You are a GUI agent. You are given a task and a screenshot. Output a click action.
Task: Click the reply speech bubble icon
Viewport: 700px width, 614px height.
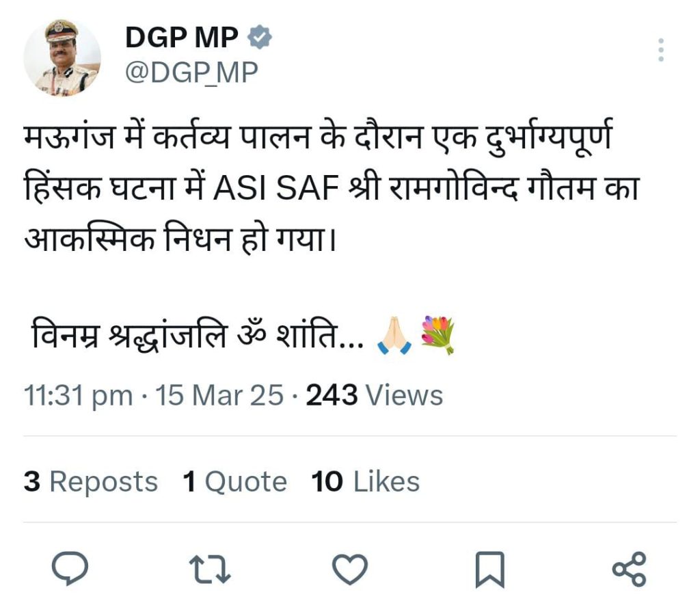click(70, 568)
